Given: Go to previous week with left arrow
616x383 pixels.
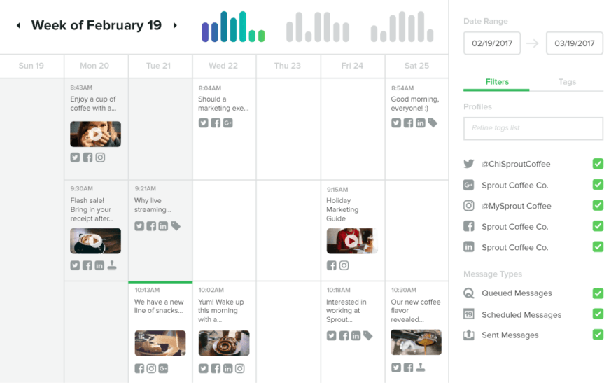Looking at the screenshot, I should coord(18,26).
